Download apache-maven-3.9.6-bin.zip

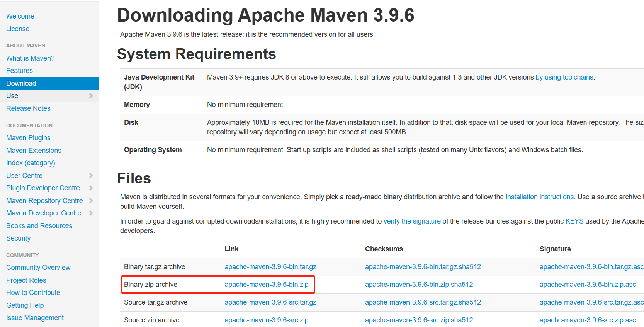click(267, 285)
